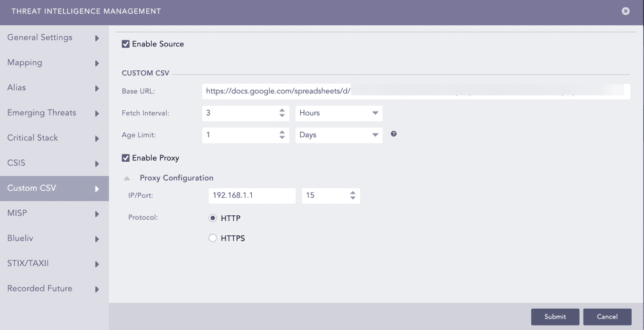Click the arrow icon next to Emerging Threats
The width and height of the screenshot is (644, 330).
[x=97, y=113]
